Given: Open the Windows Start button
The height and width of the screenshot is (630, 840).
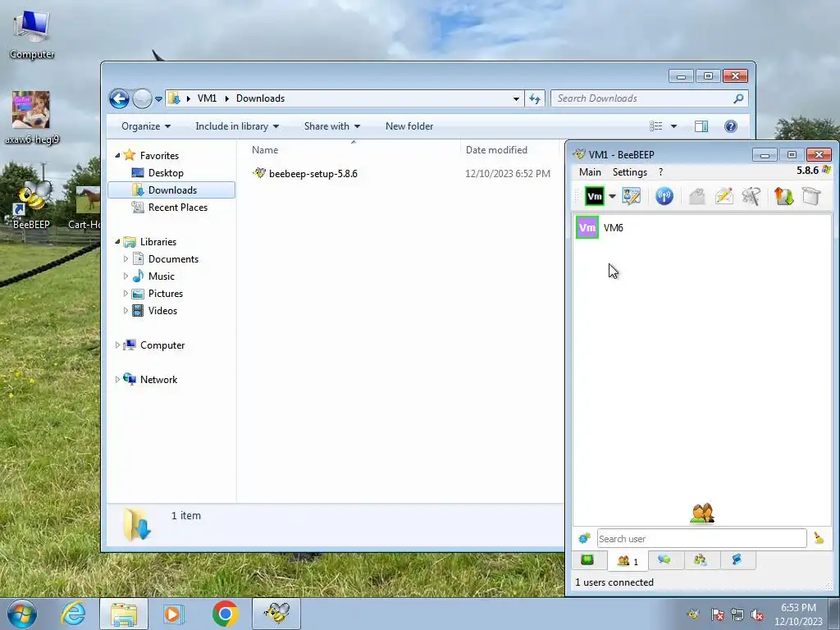Looking at the screenshot, I should pyautogui.click(x=22, y=614).
